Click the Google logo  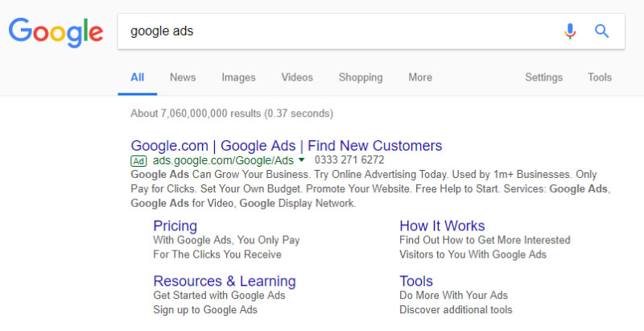[x=56, y=31]
